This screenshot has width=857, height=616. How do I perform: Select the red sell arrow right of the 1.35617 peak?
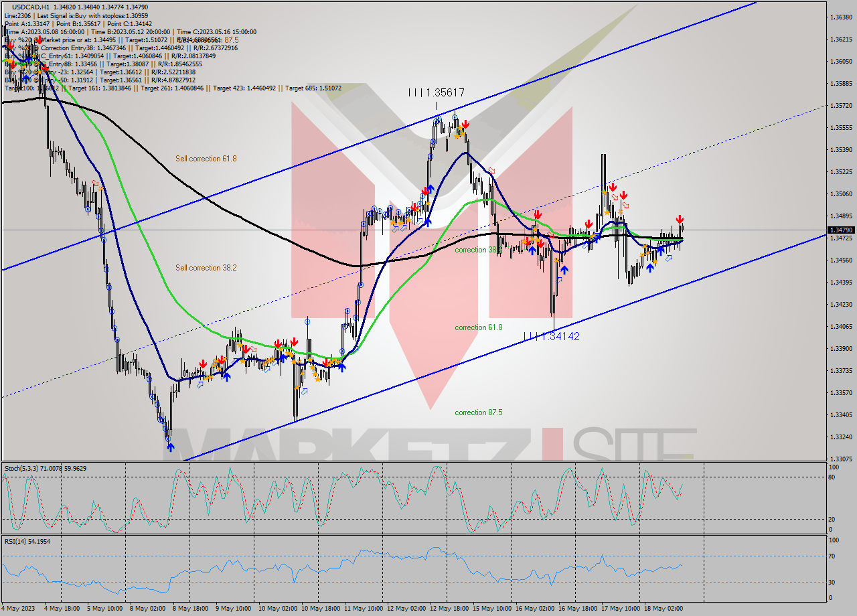(x=465, y=125)
